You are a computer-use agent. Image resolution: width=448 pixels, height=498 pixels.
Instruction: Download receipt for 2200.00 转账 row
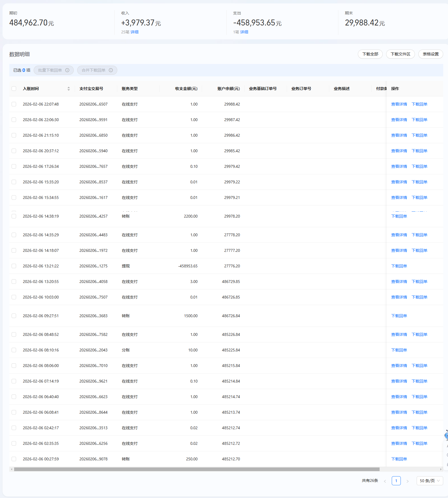(399, 216)
